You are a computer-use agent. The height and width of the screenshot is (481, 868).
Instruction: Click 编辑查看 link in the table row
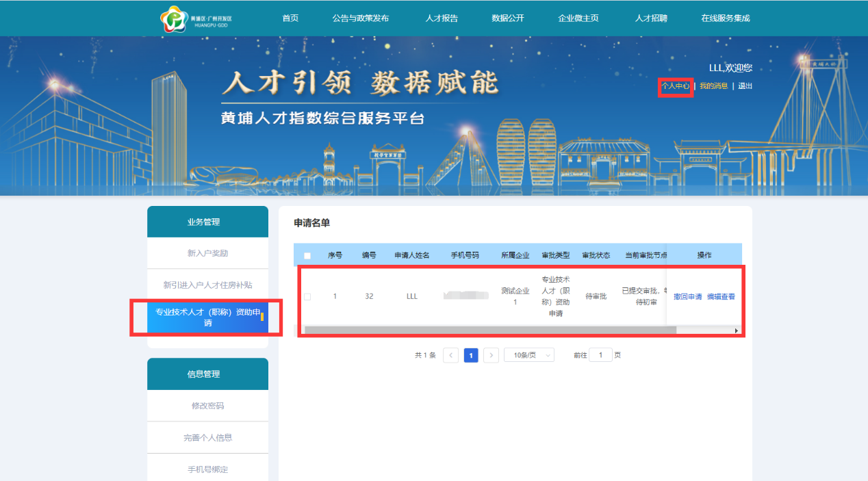721,296
